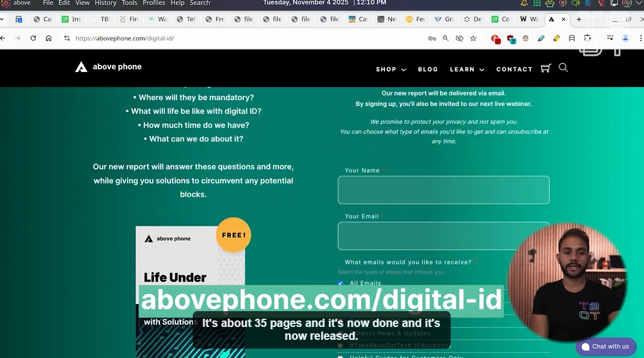Viewport: 644px width, 358px height.
Task: Click the browser back arrow
Action: (x=3, y=38)
